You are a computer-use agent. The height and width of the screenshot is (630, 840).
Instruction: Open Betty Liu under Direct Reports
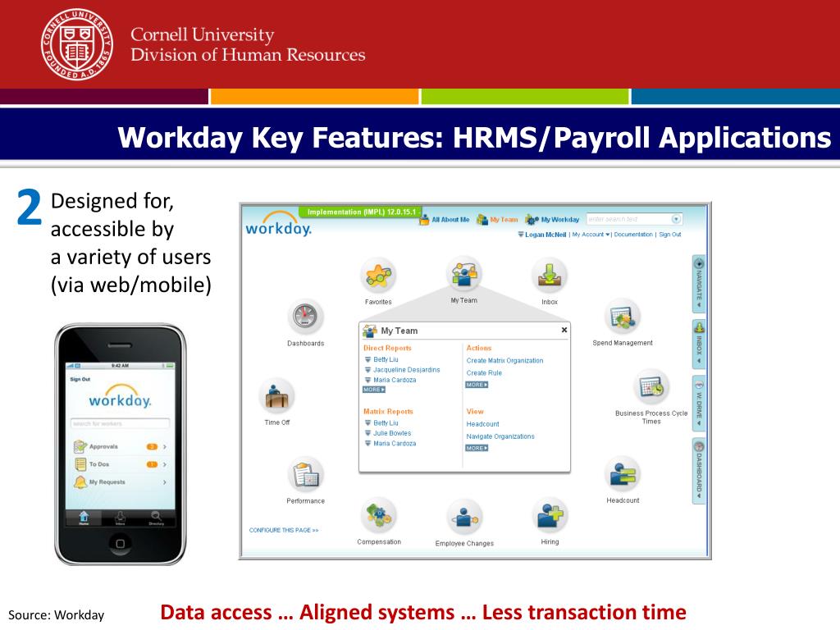coord(386,359)
